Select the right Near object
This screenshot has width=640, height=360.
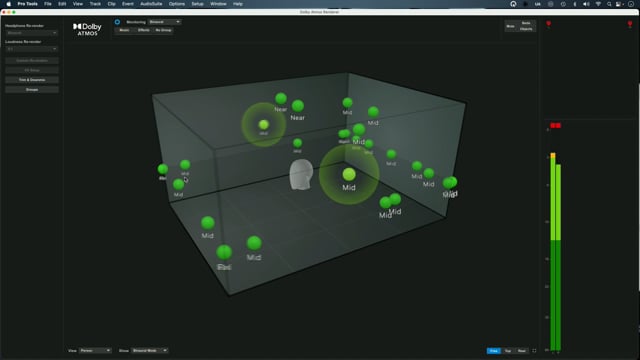(x=298, y=106)
